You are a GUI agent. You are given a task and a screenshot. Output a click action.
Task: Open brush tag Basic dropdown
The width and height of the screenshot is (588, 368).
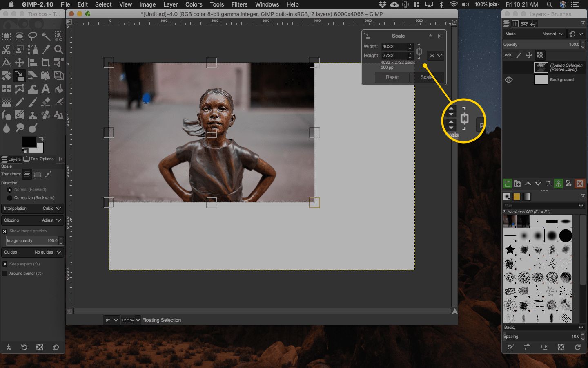click(x=544, y=328)
